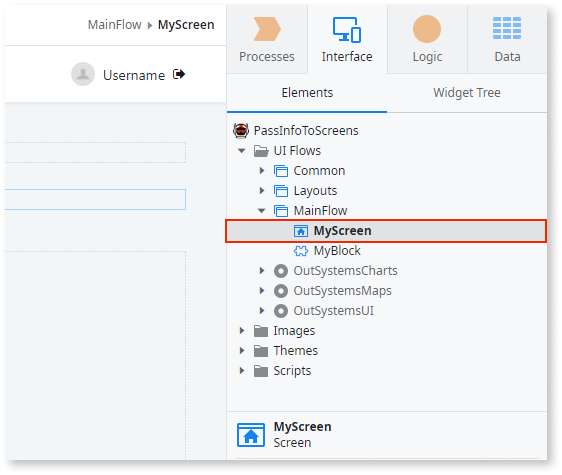
Task: Click the MyBlock puzzle piece icon
Action: pyautogui.click(x=301, y=251)
